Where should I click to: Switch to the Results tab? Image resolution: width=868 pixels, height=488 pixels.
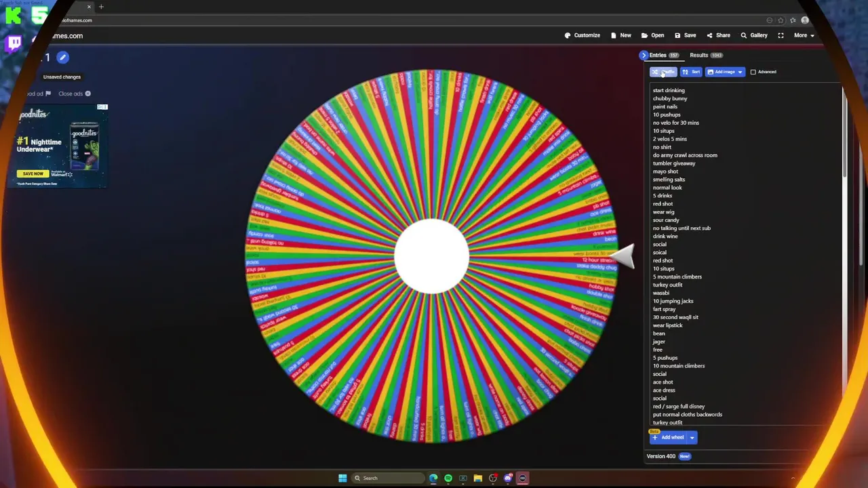(x=706, y=55)
